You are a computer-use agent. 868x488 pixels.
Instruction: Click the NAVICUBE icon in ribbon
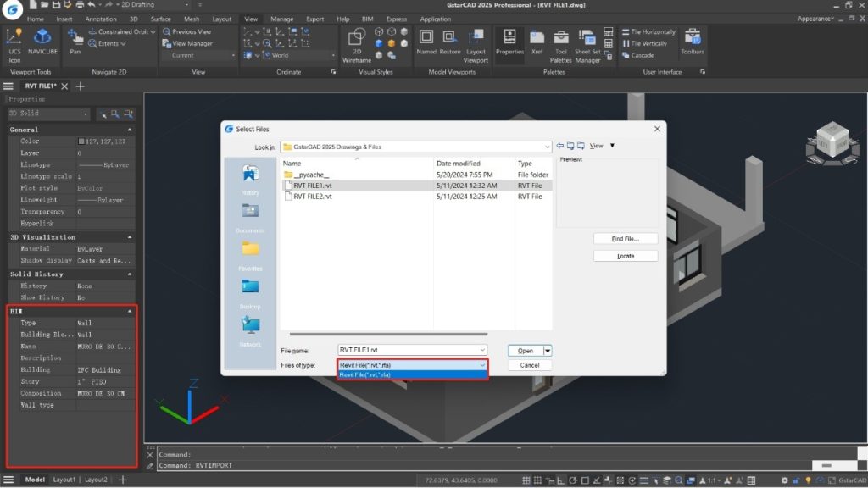pos(42,40)
